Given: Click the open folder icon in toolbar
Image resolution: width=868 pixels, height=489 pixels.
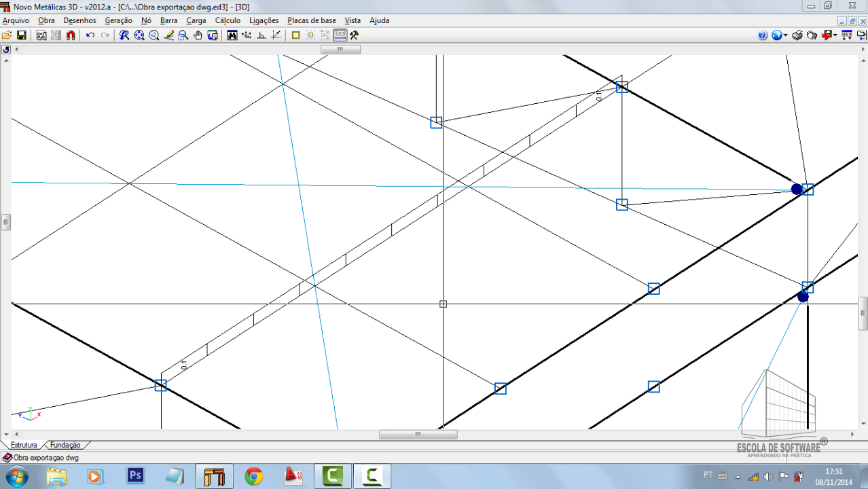Looking at the screenshot, I should [7, 35].
